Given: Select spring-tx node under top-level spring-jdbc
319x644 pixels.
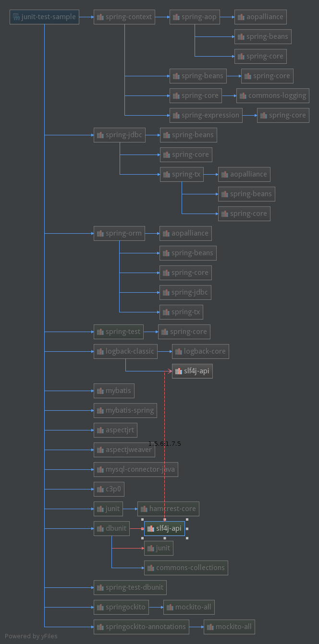Looking at the screenshot, I should tap(182, 174).
